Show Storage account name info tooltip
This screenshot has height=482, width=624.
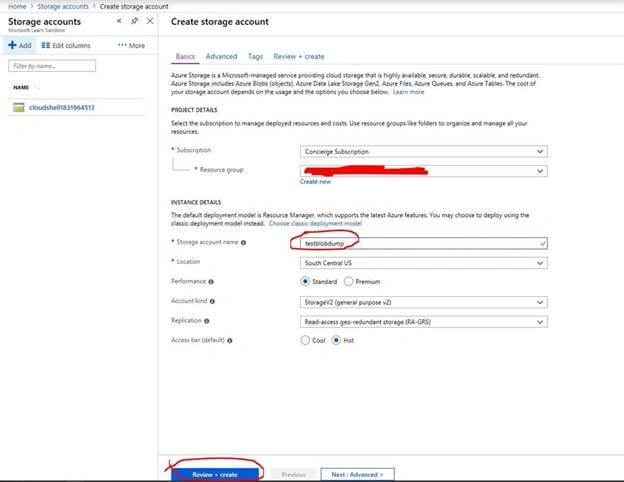(243, 242)
